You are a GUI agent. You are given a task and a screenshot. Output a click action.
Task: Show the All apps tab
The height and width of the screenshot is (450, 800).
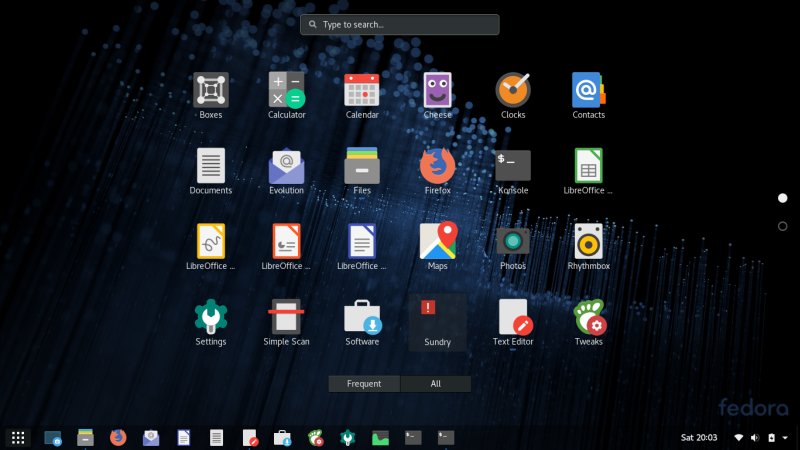(x=435, y=384)
